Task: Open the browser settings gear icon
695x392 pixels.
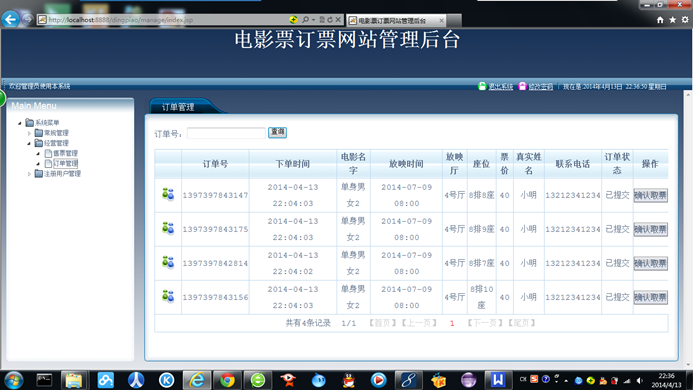Action: click(x=685, y=20)
